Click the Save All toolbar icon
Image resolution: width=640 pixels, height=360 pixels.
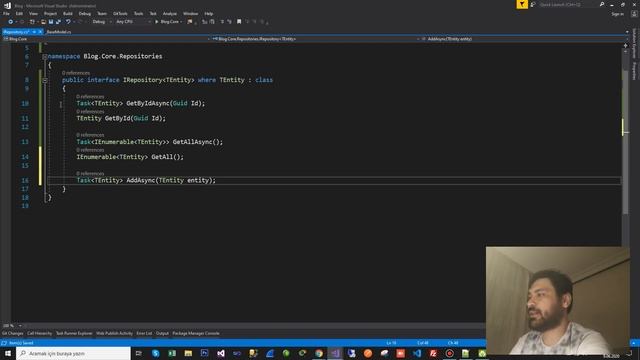coord(58,22)
